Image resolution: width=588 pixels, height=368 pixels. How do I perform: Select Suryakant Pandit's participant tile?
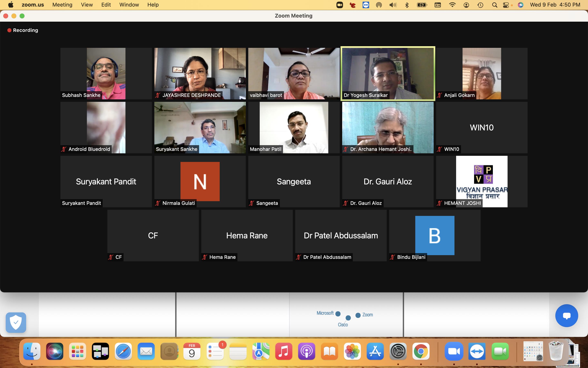pos(106,182)
